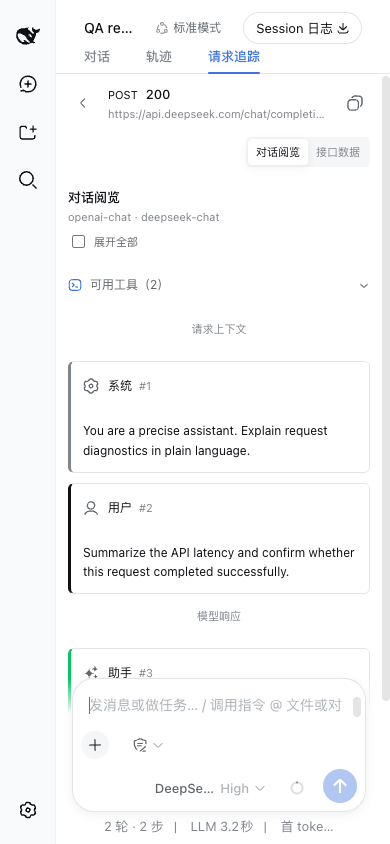This screenshot has width=390, height=844.
Task: Click the 首 toke... status entry
Action: 307,827
